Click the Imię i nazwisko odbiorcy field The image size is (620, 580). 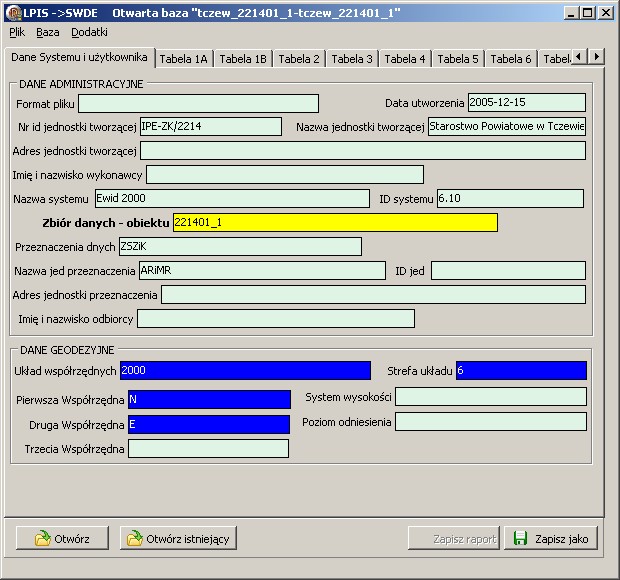276,319
